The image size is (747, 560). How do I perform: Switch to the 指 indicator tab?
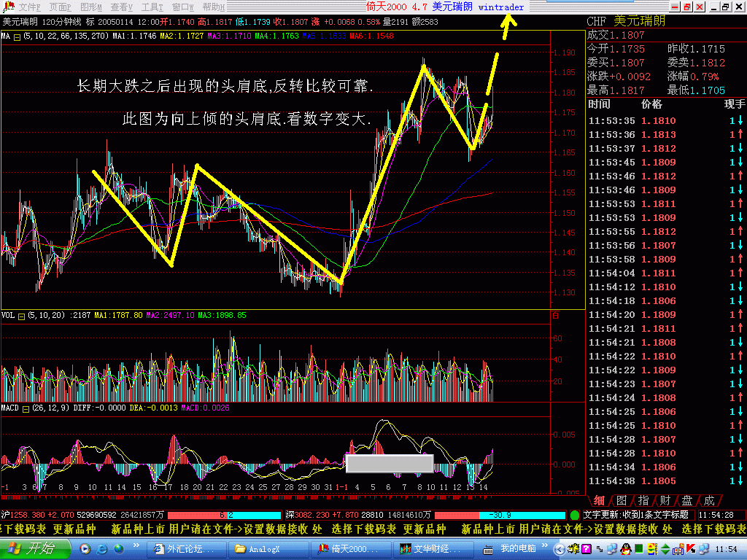tap(643, 500)
